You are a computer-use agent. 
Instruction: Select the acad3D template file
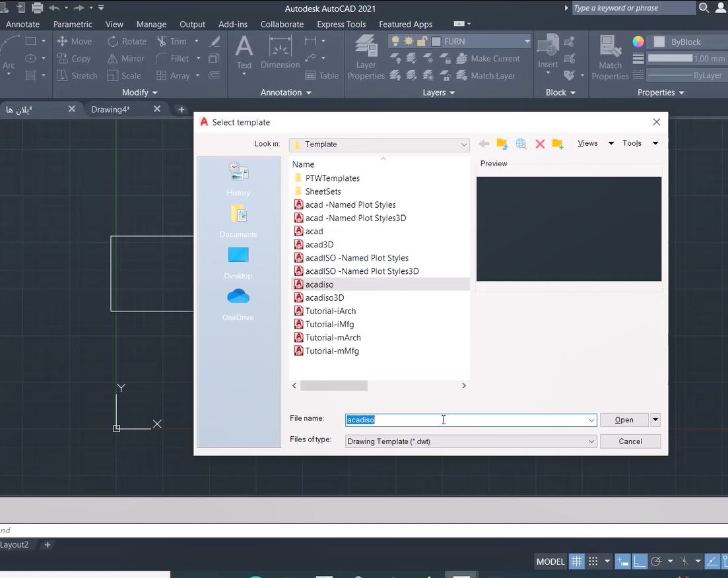point(319,244)
